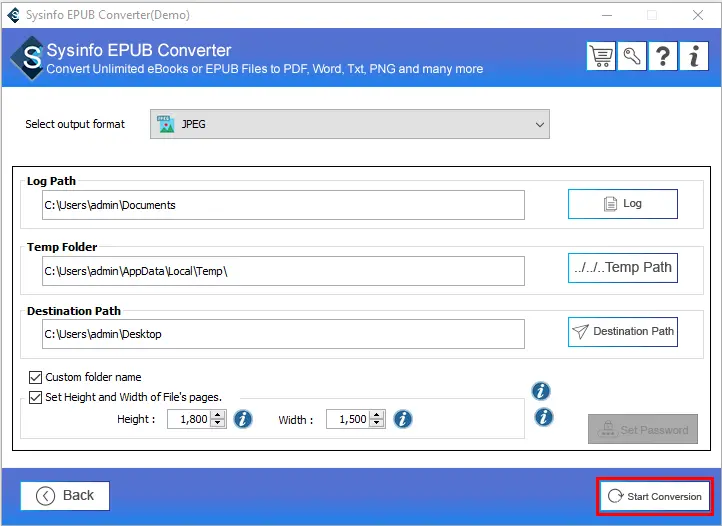Open the key activation icon
Image resolution: width=722 pixels, height=526 pixels.
coord(632,56)
